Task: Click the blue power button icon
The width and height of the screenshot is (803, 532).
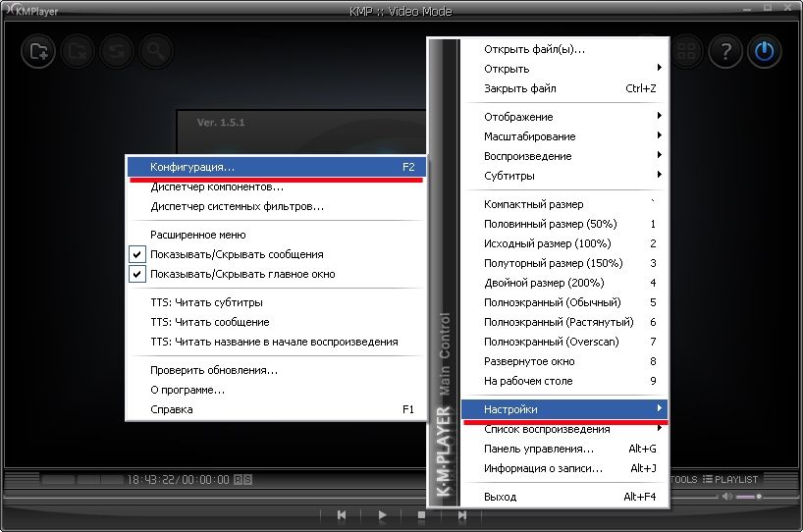Action: (x=764, y=51)
